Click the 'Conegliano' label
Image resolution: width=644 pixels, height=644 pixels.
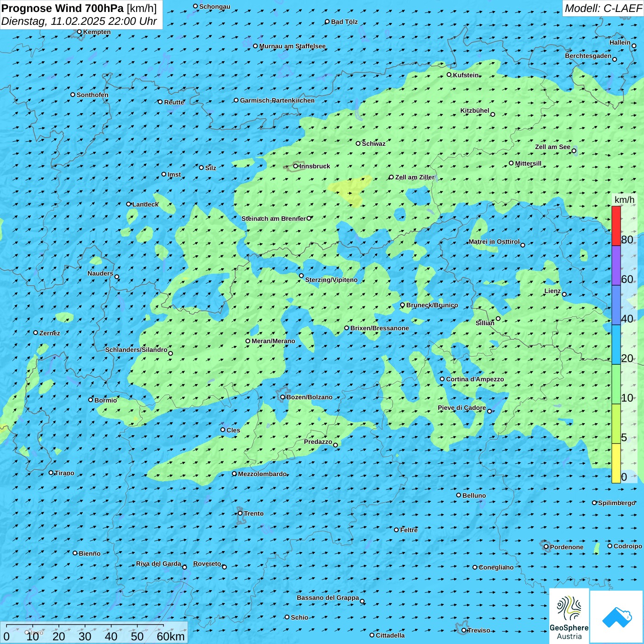496,567
